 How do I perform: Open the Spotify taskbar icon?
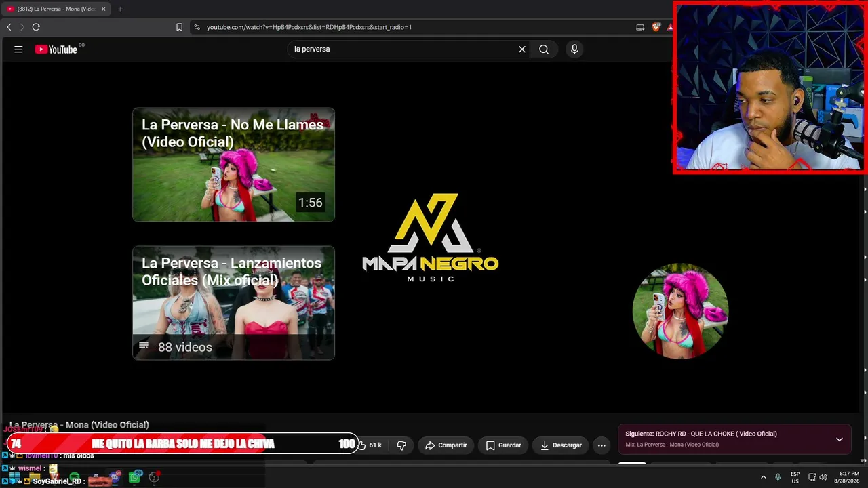[75, 478]
